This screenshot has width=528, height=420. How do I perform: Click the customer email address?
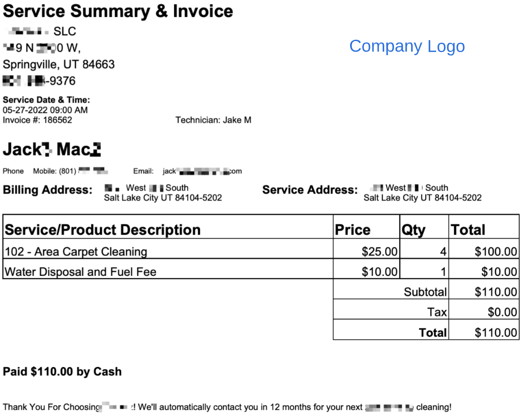click(x=202, y=171)
